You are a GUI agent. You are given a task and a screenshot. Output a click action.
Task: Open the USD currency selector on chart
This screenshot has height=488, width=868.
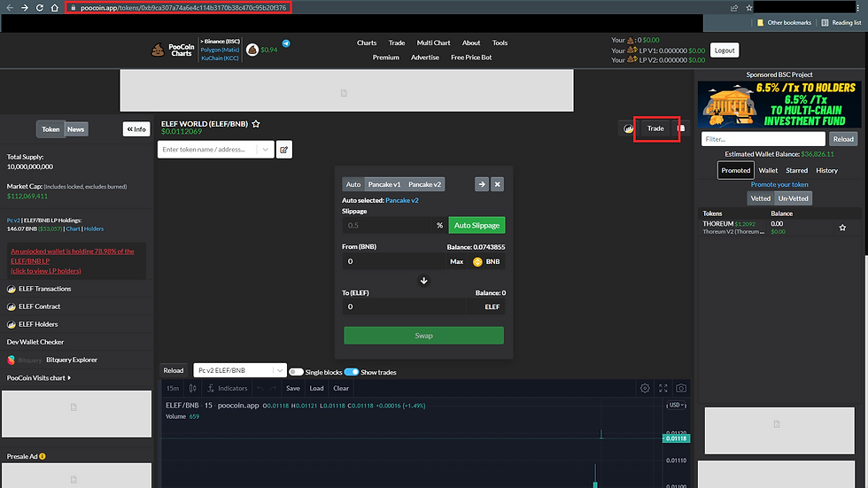pos(676,405)
